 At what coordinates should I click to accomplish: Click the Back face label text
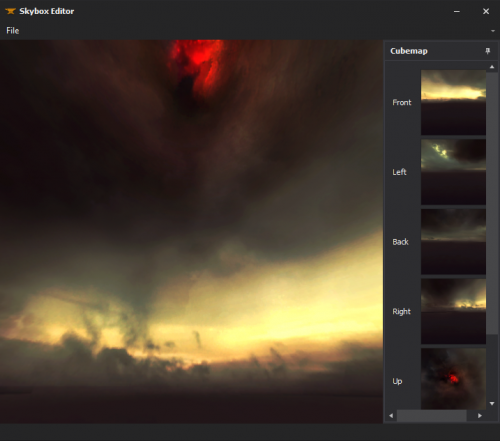tap(400, 242)
